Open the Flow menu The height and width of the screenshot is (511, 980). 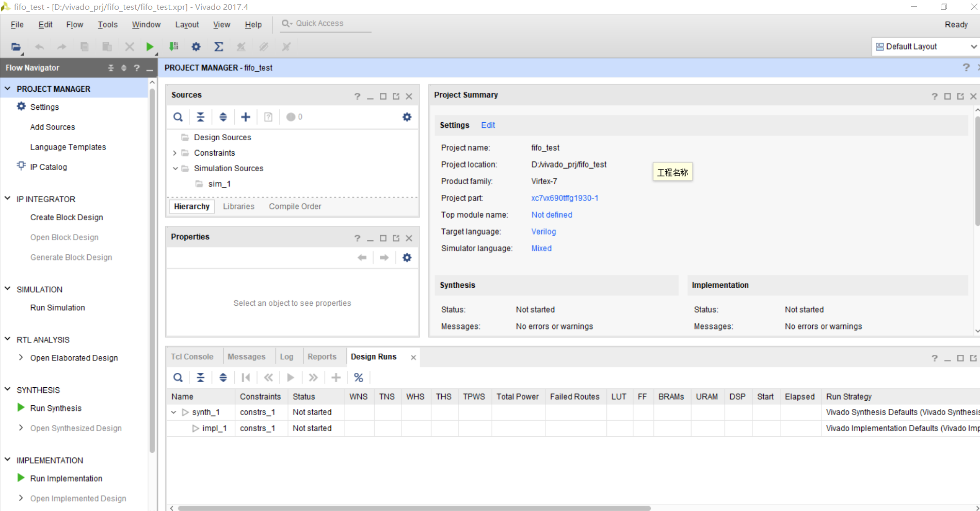[75, 24]
